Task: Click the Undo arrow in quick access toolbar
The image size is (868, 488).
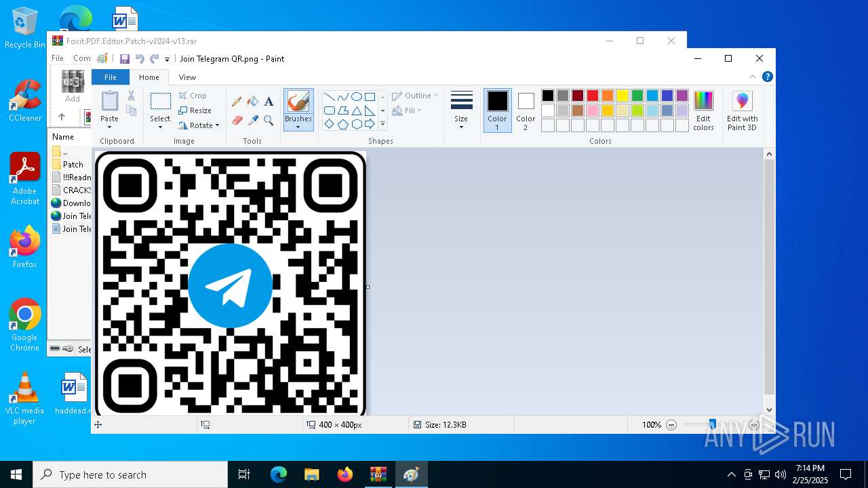Action: coord(140,59)
